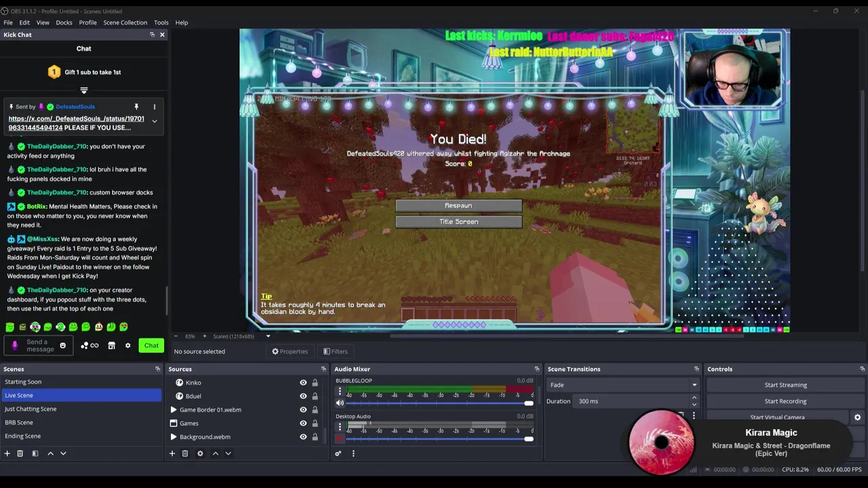Select the BRB Scene

[x=81, y=422]
